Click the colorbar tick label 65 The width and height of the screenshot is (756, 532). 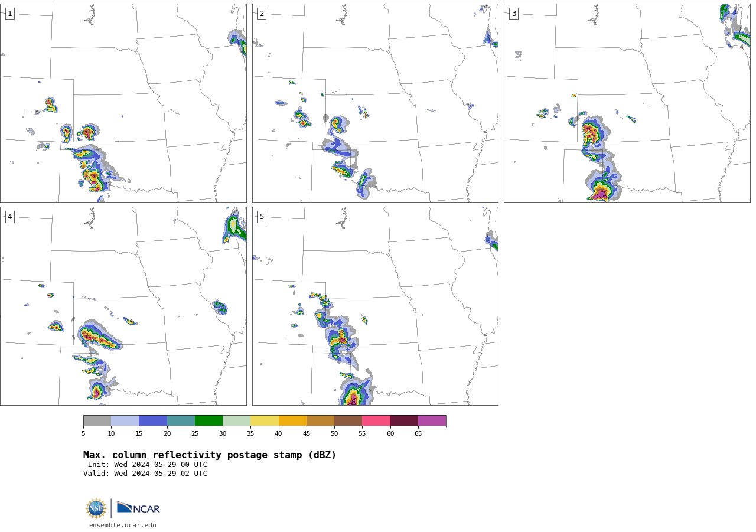(418, 434)
